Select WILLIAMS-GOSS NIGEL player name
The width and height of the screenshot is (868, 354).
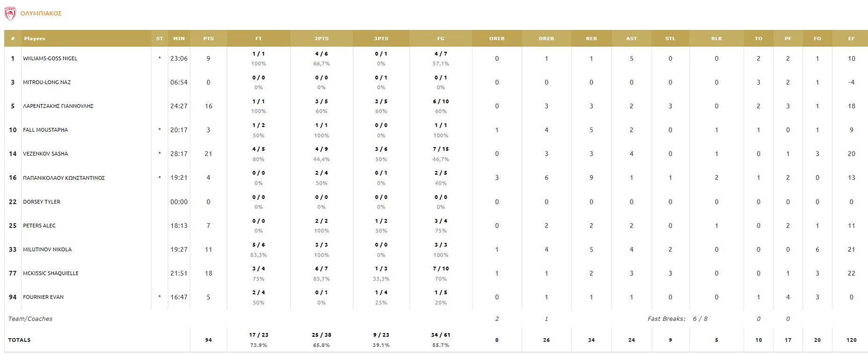click(x=50, y=58)
